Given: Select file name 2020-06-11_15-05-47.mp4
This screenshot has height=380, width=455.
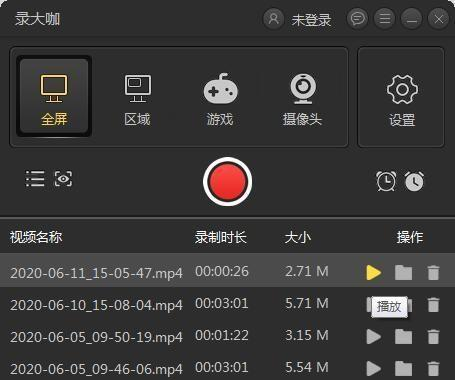Looking at the screenshot, I should point(96,273).
